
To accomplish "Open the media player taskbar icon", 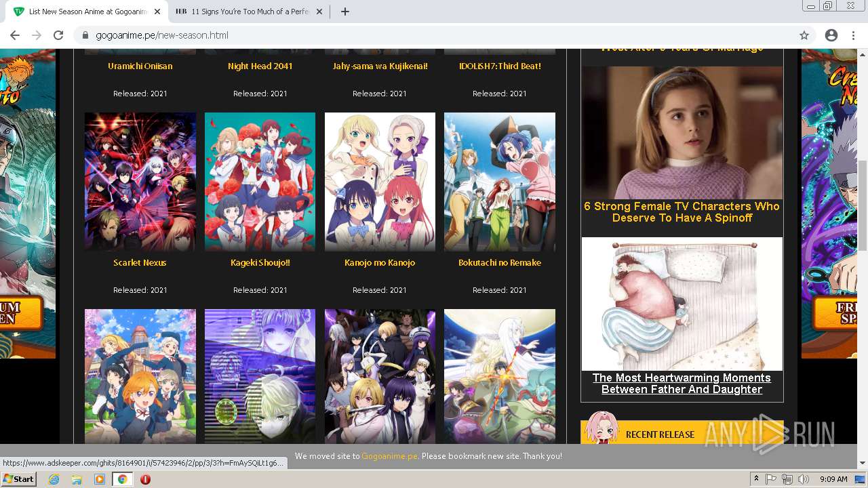I will [x=100, y=479].
